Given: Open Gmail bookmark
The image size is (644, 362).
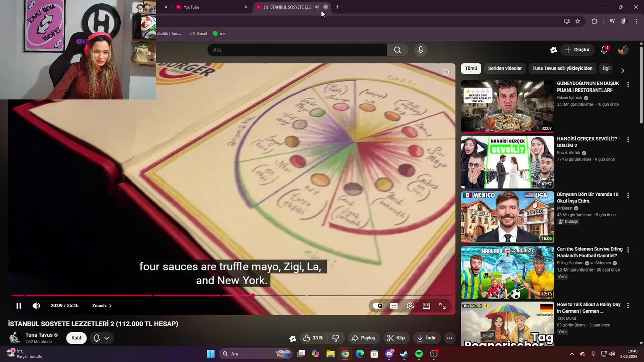Looking at the screenshot, I should tap(198, 34).
